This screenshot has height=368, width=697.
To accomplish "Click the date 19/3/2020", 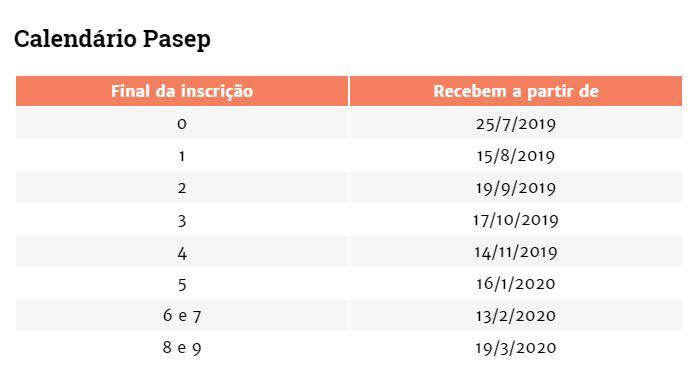I will point(516,348).
